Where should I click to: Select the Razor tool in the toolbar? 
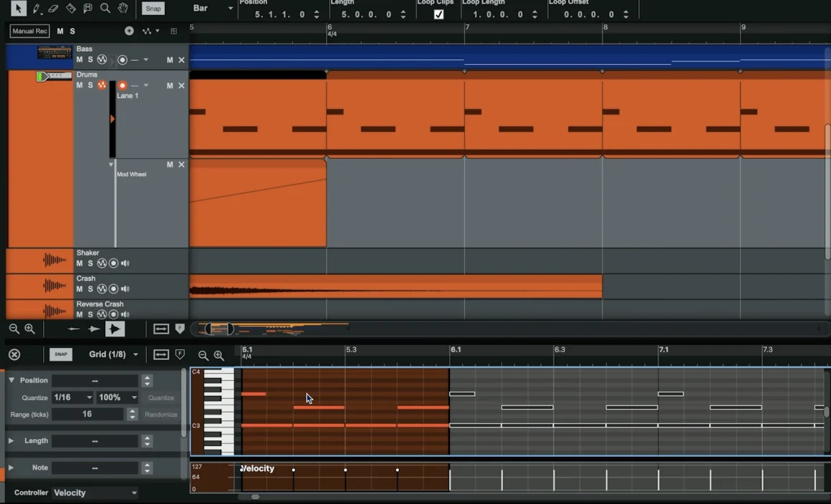[69, 8]
